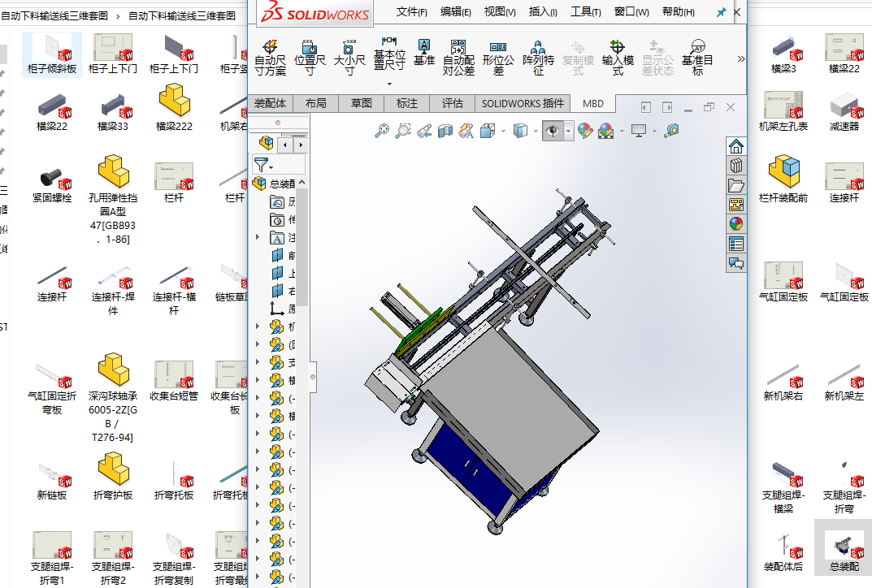Open the Appearances tab in task pane
This screenshot has width=872, height=588.
pyautogui.click(x=736, y=224)
